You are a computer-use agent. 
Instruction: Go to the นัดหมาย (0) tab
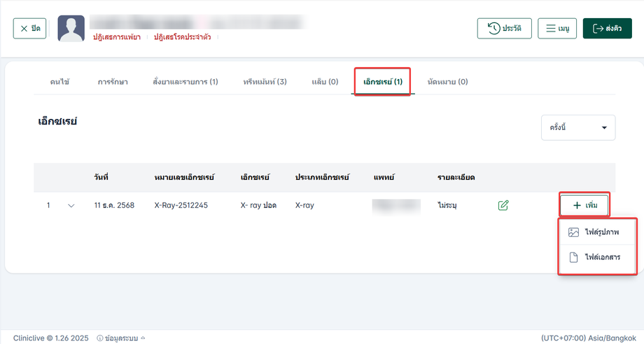tap(448, 82)
